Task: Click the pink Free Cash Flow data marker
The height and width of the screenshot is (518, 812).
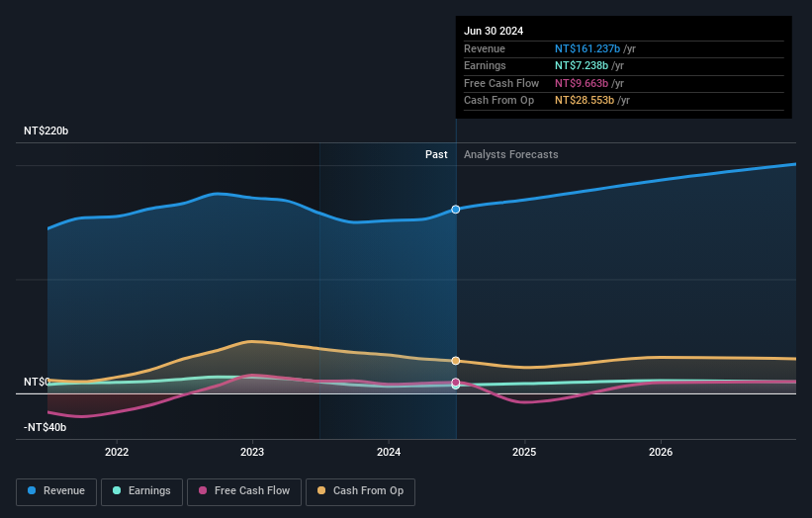Action: [456, 383]
